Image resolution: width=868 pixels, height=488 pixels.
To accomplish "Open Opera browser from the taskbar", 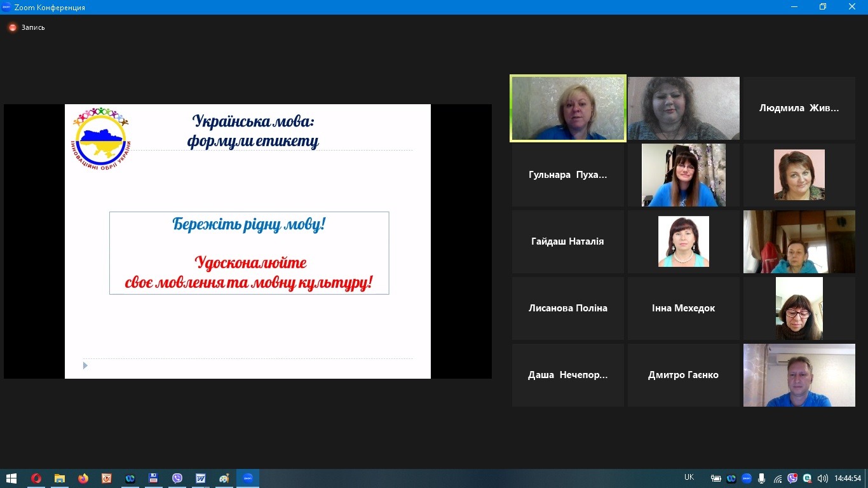I will pyautogui.click(x=36, y=478).
